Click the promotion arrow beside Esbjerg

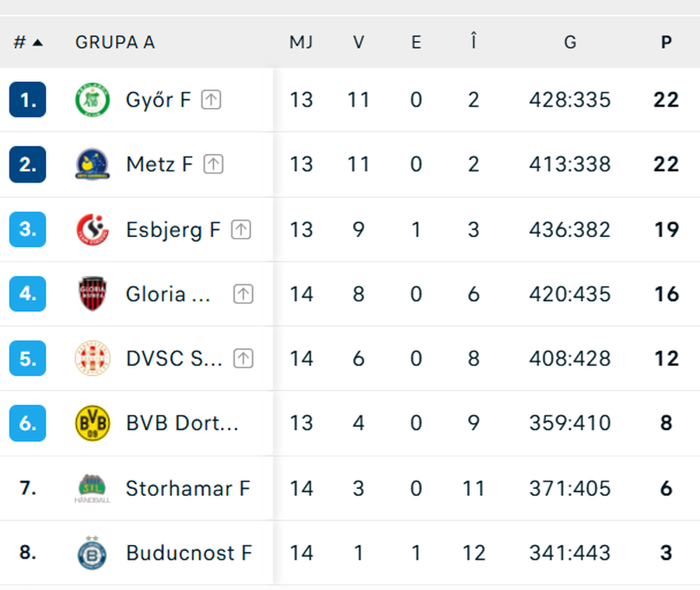[242, 229]
